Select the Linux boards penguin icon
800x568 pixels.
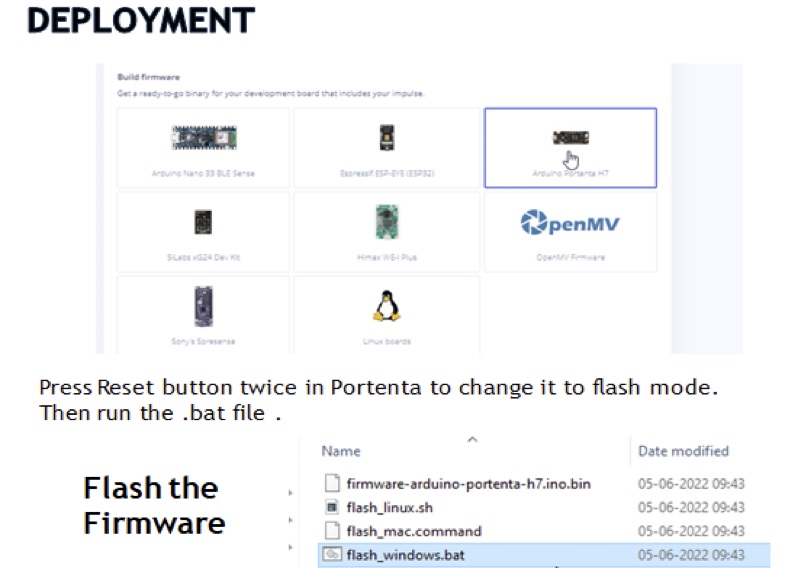point(387,306)
